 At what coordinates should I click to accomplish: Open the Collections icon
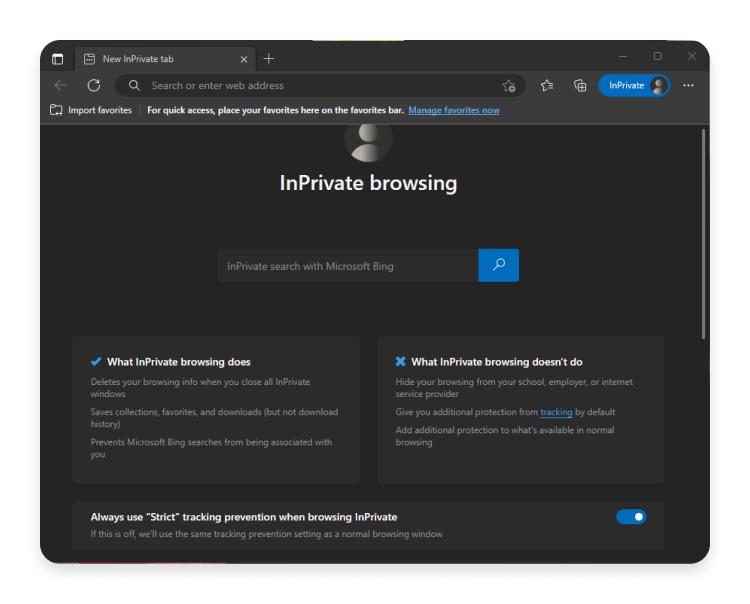[x=580, y=86]
